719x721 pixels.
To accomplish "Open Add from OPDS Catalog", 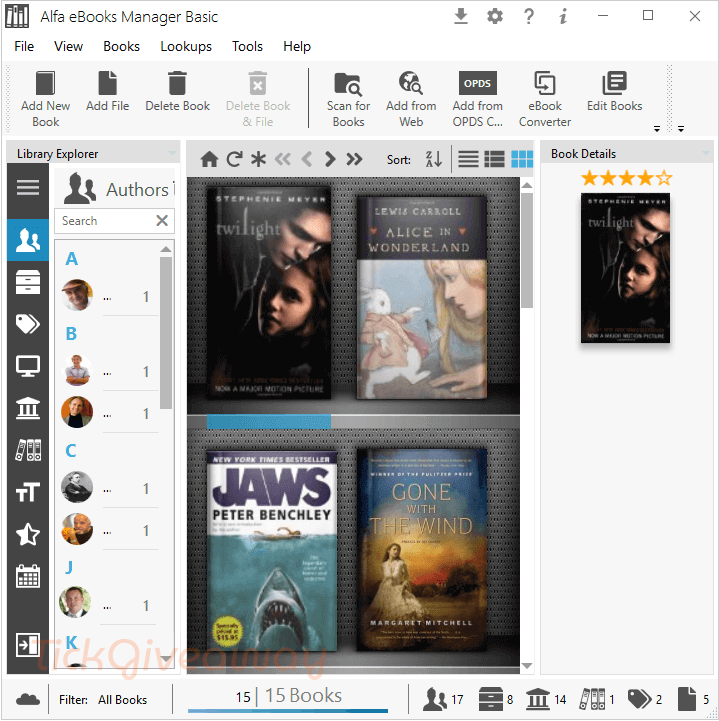I will coord(478,99).
